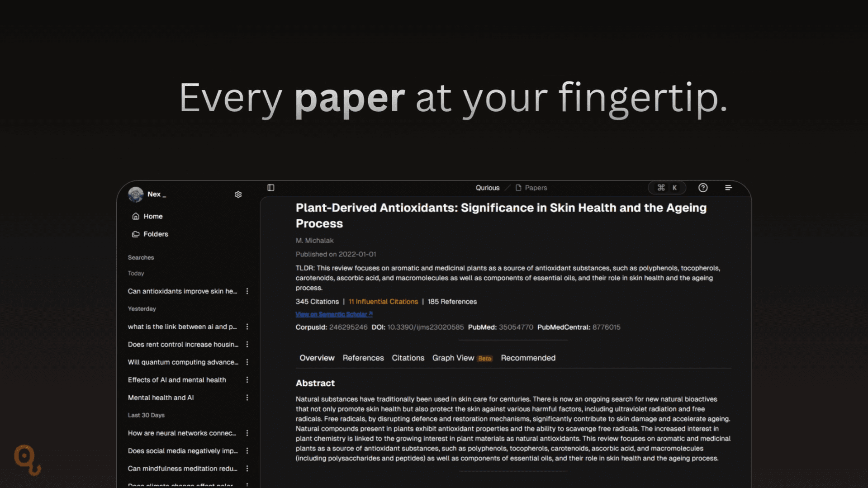The height and width of the screenshot is (488, 868).
Task: Open settings gear next to Nex profile
Action: tap(238, 194)
